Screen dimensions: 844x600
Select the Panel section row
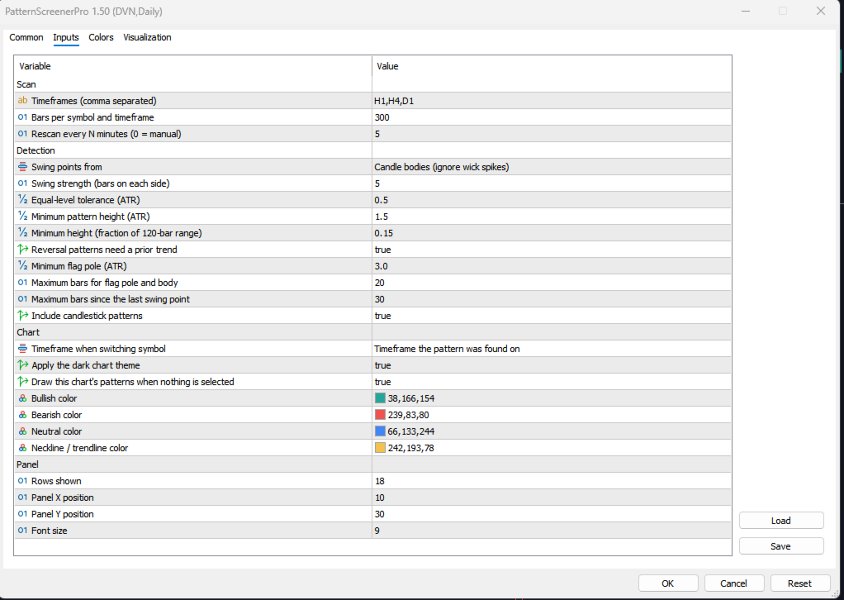tap(372, 464)
